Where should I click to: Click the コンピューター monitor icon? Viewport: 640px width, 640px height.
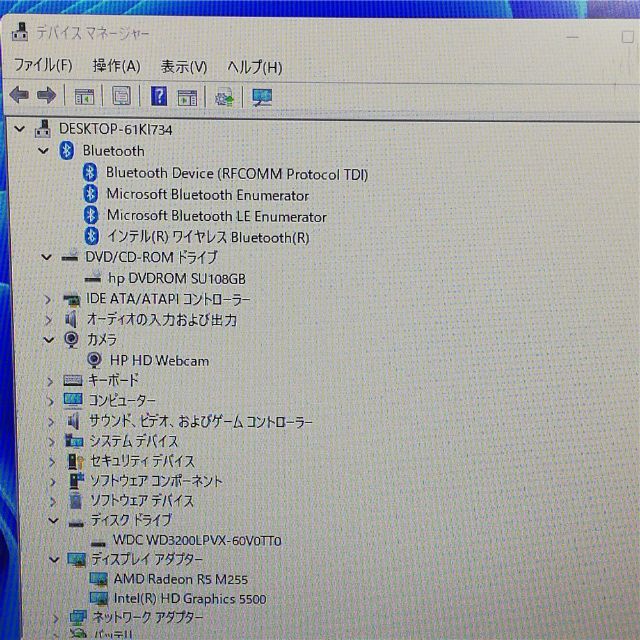point(73,400)
